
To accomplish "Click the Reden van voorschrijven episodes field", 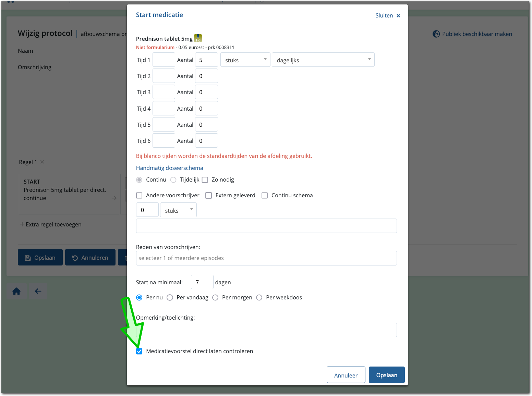I will tap(266, 258).
